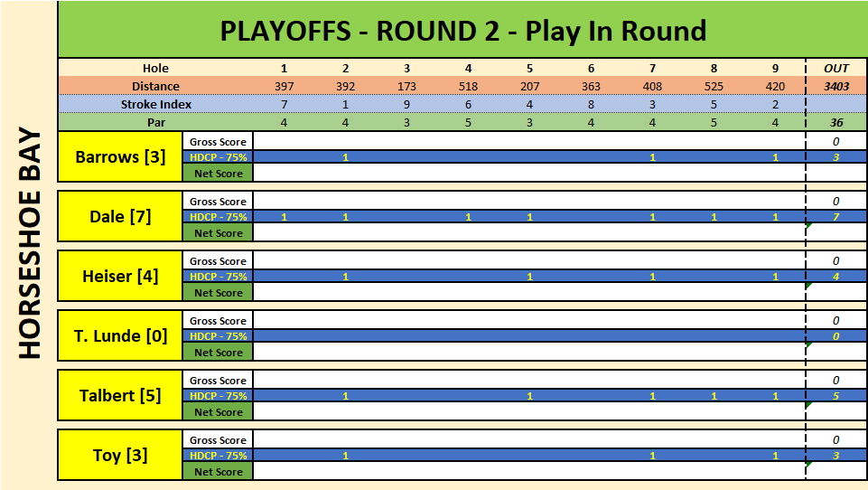Select the T. Lunde [0] name cell
Image resolution: width=868 pixels, height=490 pixels.
click(x=120, y=335)
